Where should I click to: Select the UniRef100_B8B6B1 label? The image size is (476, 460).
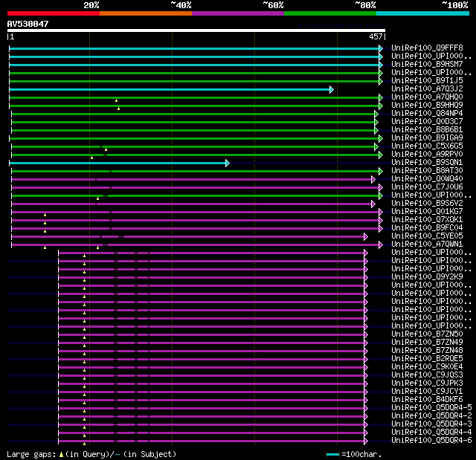tap(427, 130)
